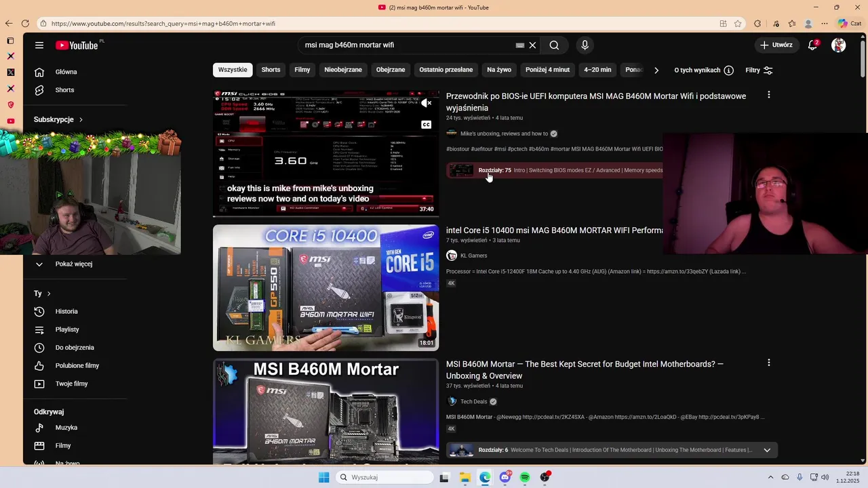Show info about these results icon
Screen dimensions: 868x488
pyautogui.click(x=728, y=70)
